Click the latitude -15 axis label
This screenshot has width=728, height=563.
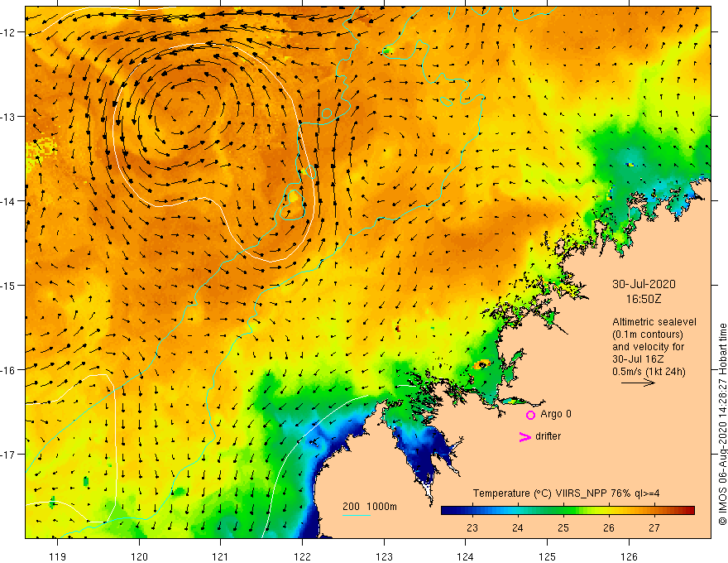point(8,285)
